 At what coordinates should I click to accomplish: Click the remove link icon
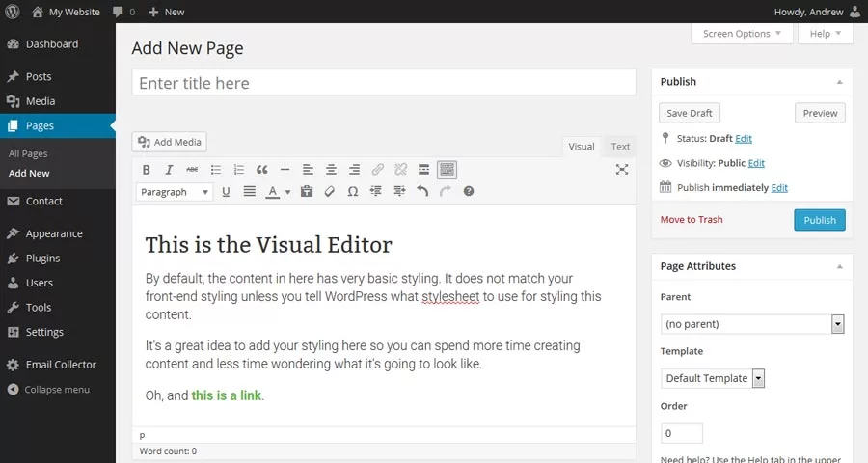click(x=401, y=170)
